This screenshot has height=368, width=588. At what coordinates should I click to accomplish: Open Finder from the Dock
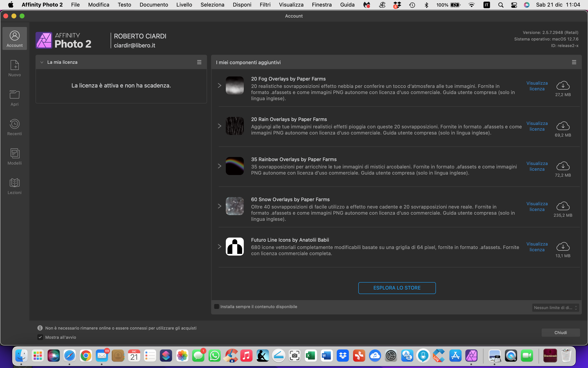click(21, 356)
